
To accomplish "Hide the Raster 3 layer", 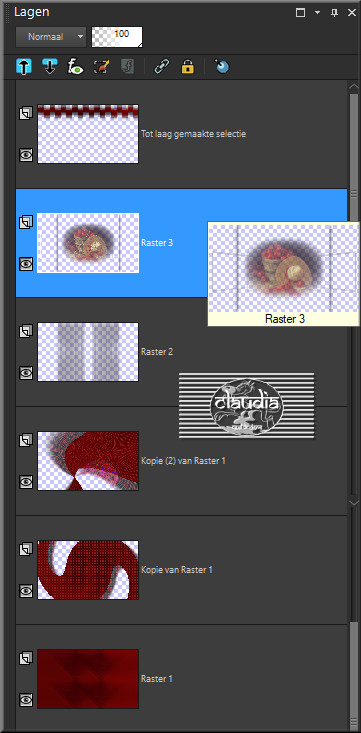I will click(26, 264).
